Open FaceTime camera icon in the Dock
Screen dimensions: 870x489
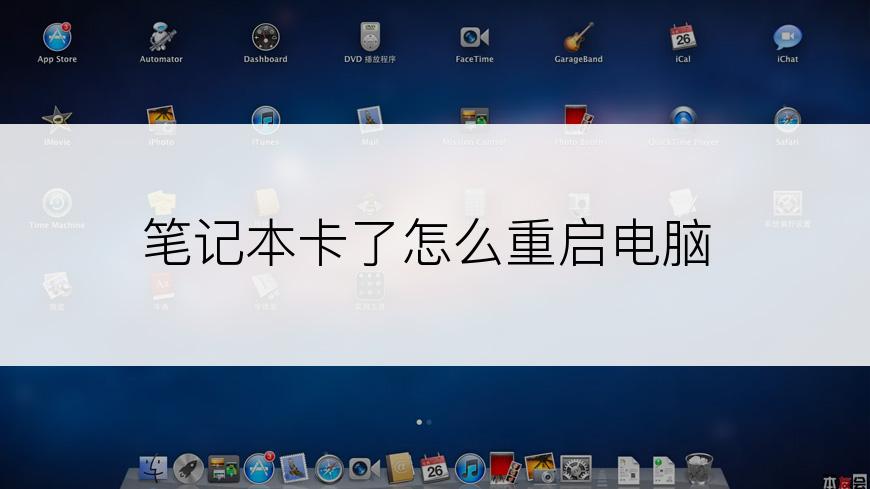(364, 469)
